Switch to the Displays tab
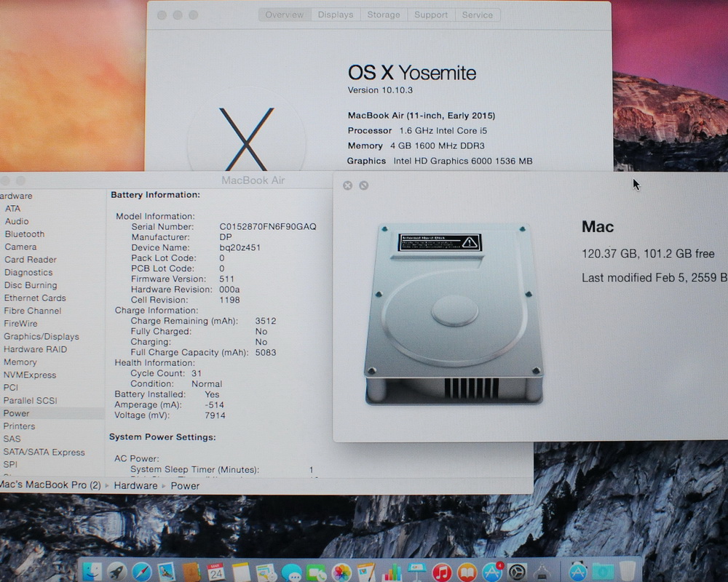The height and width of the screenshot is (582, 728). pyautogui.click(x=335, y=15)
